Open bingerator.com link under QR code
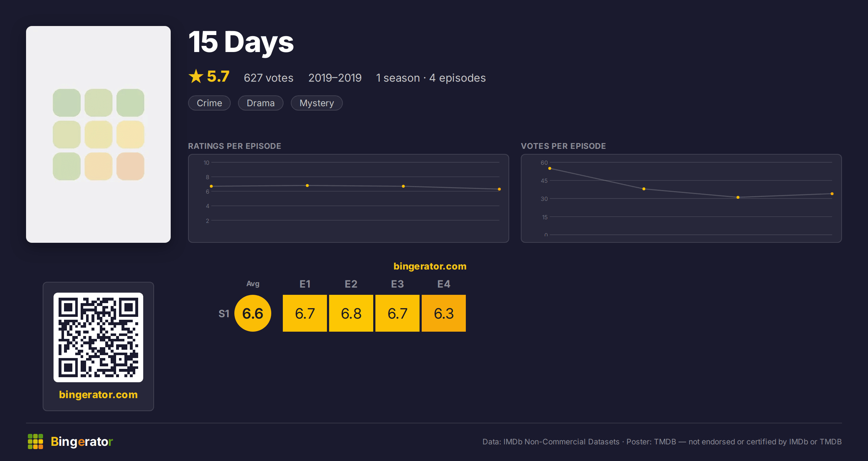868x461 pixels. tap(98, 395)
